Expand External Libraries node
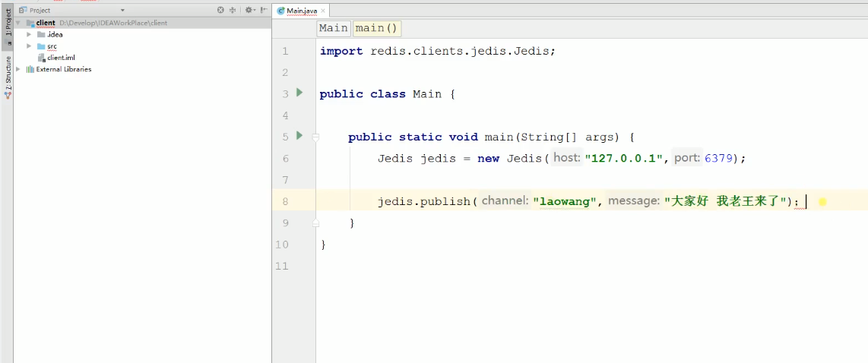868x363 pixels. (18, 69)
